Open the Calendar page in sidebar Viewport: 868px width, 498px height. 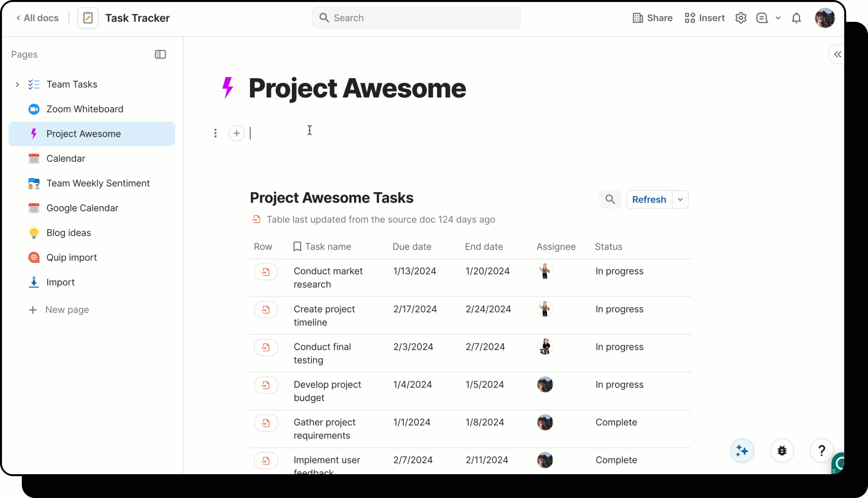click(x=66, y=158)
